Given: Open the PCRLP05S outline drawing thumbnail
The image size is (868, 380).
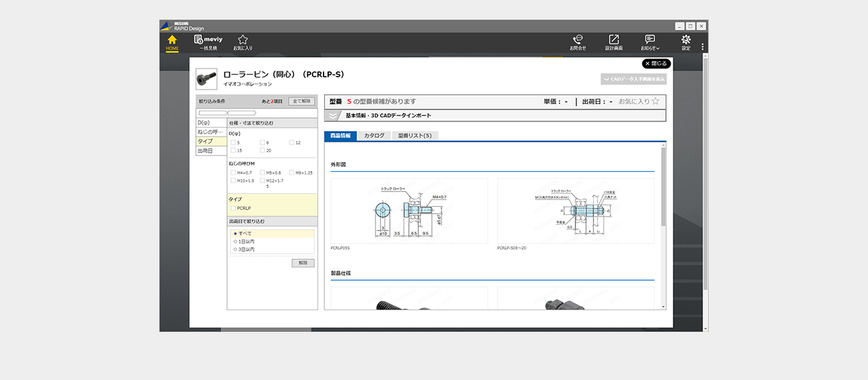Looking at the screenshot, I should (409, 211).
